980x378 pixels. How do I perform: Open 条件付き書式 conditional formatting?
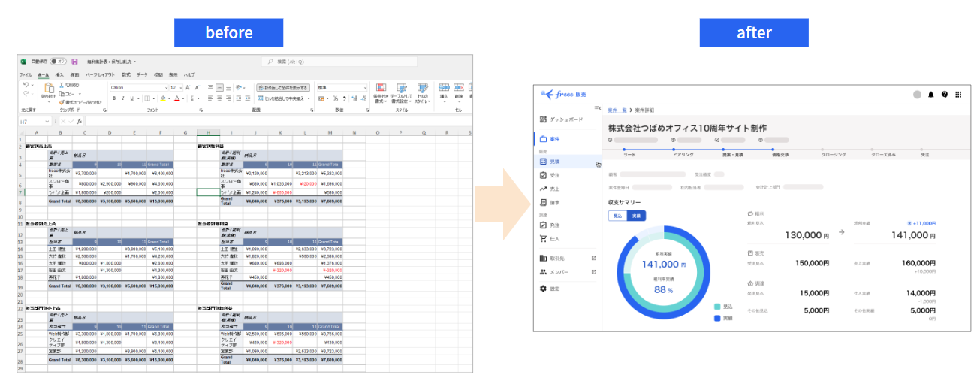tap(381, 94)
